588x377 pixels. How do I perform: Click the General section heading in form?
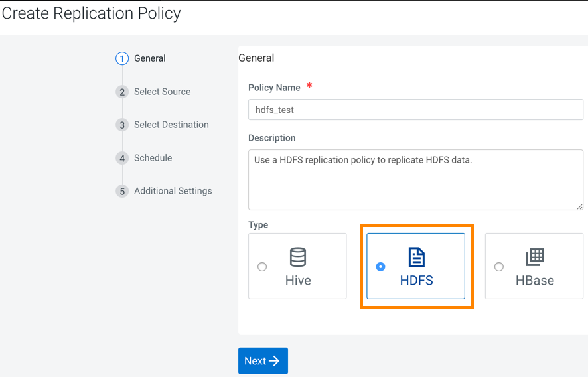point(256,58)
